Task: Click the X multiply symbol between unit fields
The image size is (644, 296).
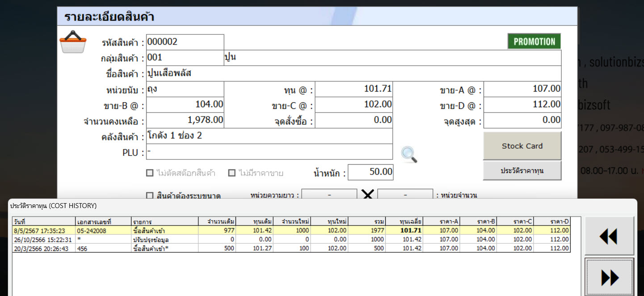Action: point(367,195)
